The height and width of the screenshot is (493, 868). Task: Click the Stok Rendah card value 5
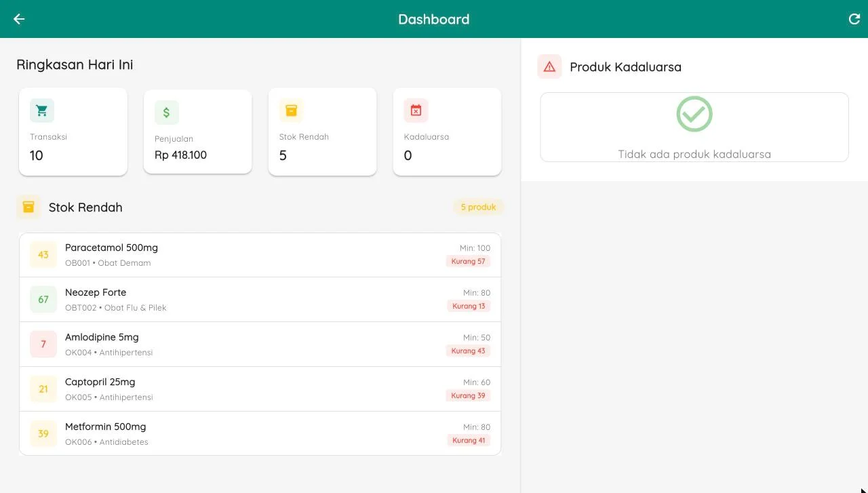283,155
